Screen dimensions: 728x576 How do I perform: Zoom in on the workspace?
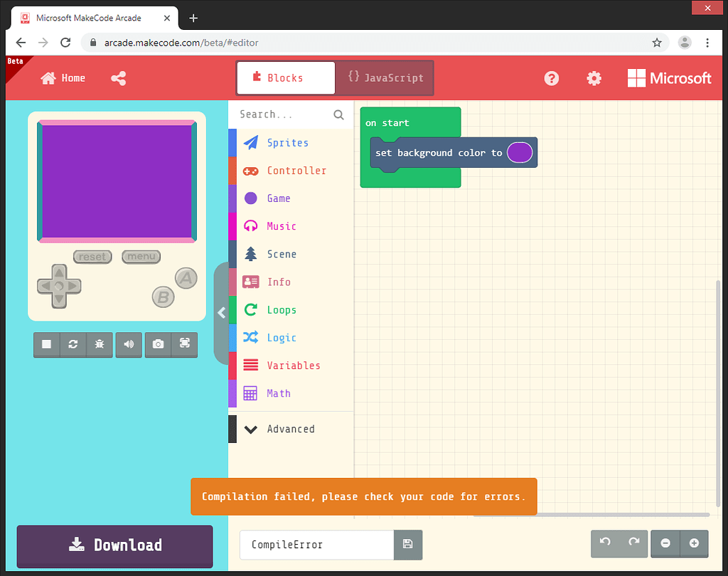[694, 543]
